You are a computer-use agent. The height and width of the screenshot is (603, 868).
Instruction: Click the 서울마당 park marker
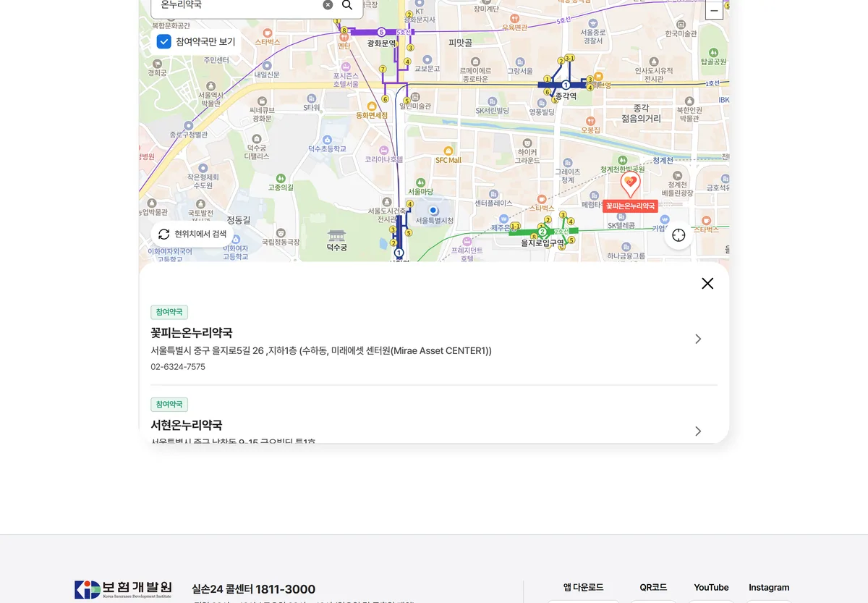(420, 182)
